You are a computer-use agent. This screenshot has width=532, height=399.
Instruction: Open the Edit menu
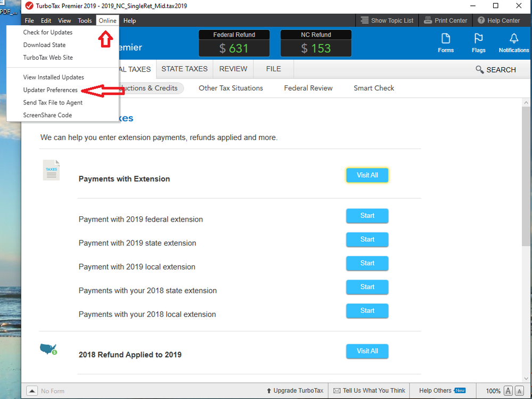[46, 21]
